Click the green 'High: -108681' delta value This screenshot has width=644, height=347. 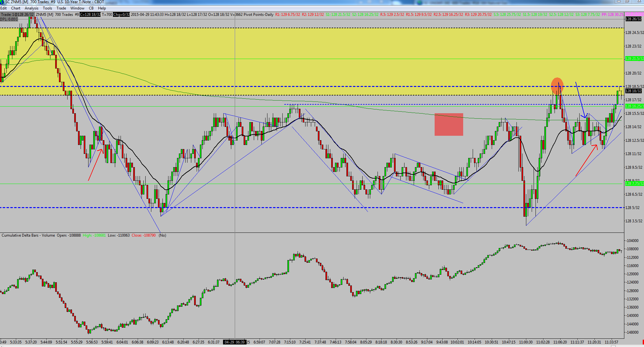(x=94, y=235)
